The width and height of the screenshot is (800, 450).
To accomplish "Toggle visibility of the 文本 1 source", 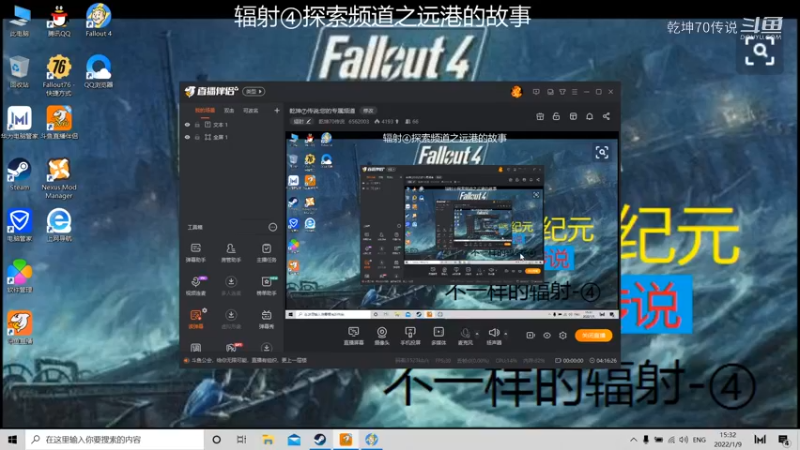I will pyautogui.click(x=187, y=124).
